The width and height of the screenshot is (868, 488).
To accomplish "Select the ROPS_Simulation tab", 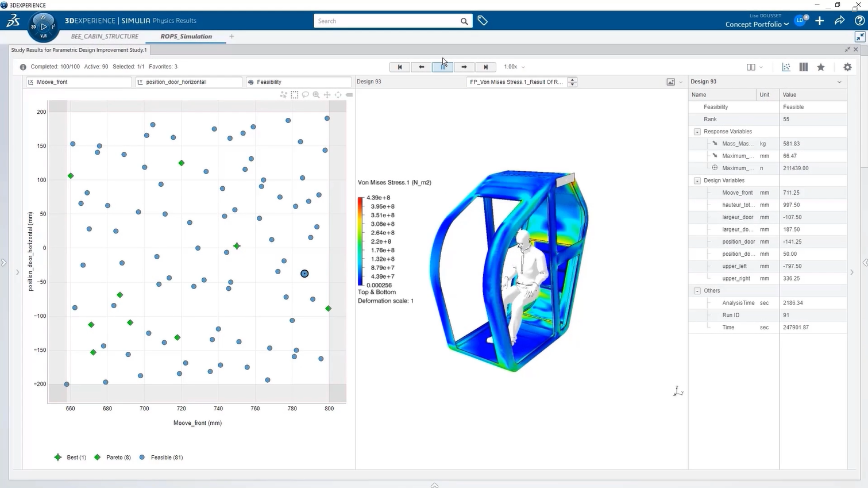I will tap(186, 36).
